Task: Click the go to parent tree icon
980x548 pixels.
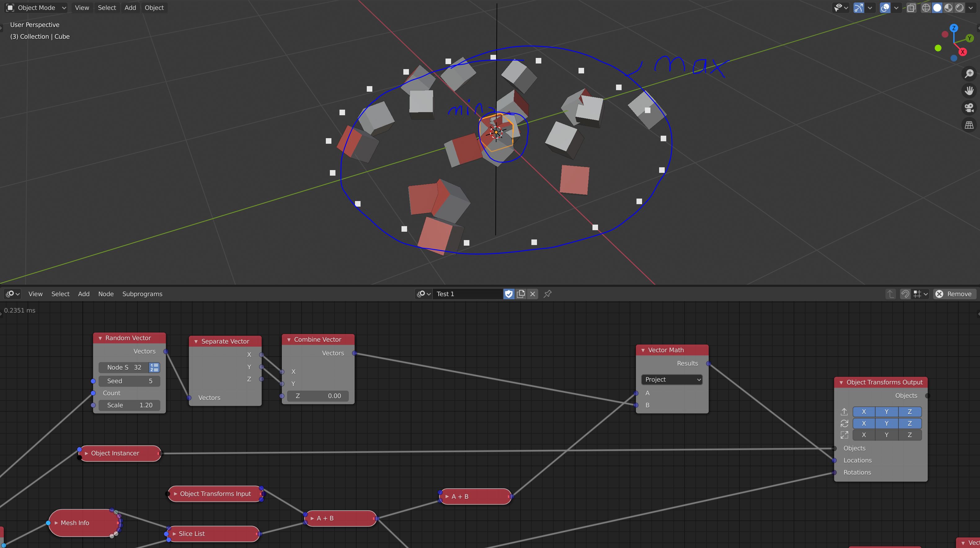Action: coord(890,294)
